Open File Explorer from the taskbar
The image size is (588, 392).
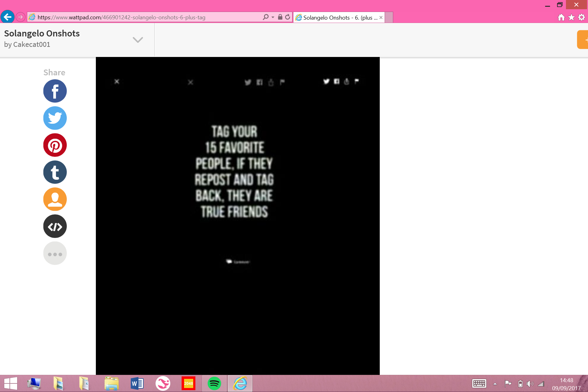(x=111, y=383)
